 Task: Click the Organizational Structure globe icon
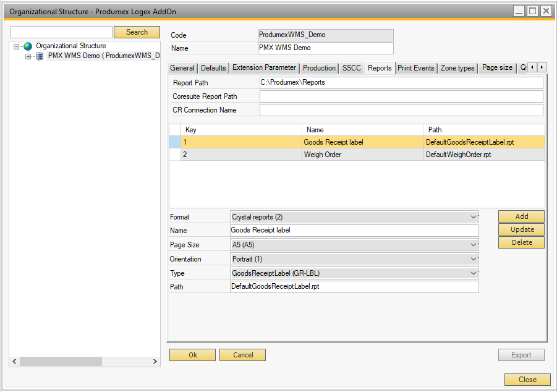point(28,46)
